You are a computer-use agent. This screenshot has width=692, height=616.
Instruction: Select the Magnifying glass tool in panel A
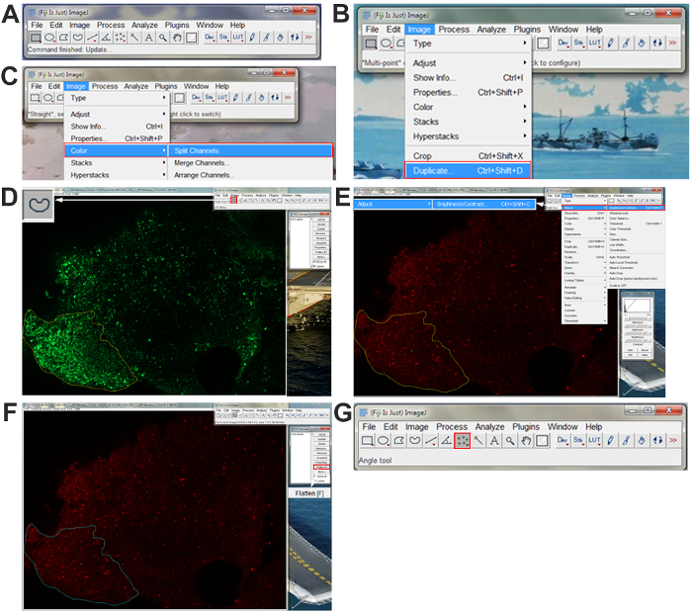(x=162, y=38)
